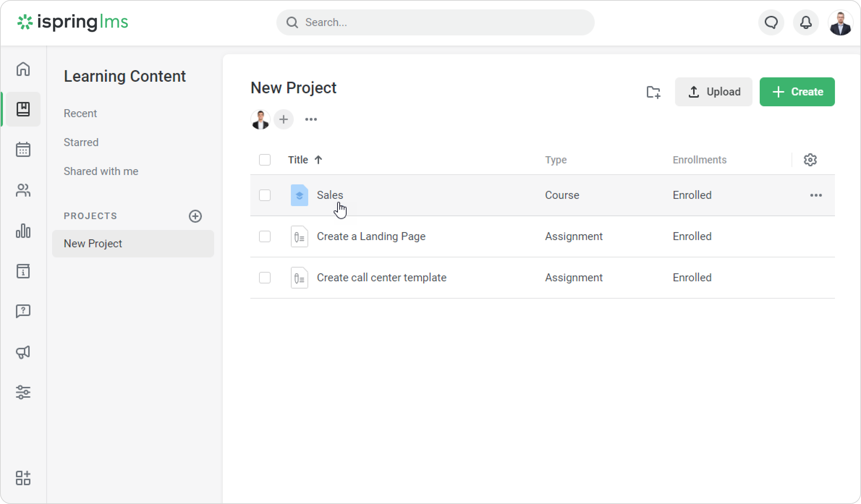Image resolution: width=861 pixels, height=504 pixels.
Task: Open the Users icon in sidebar
Action: pos(23,190)
